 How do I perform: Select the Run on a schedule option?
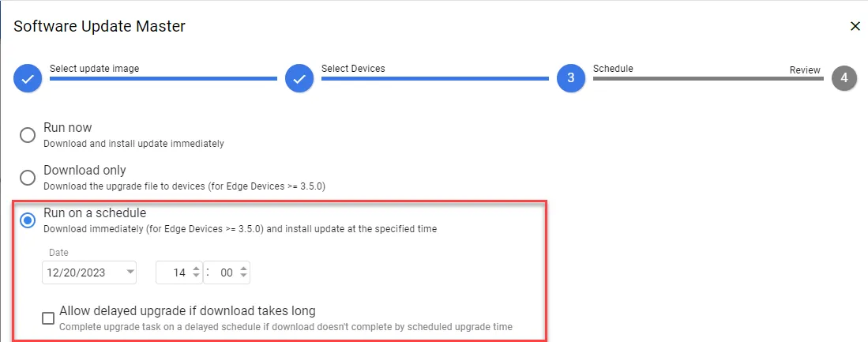[x=27, y=220]
